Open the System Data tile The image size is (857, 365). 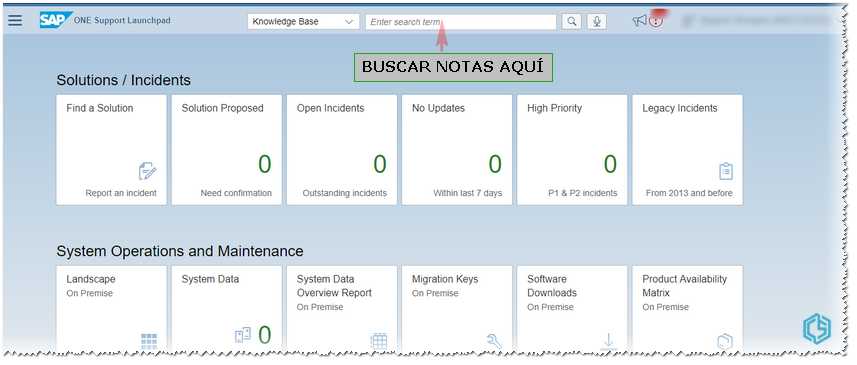click(x=227, y=309)
